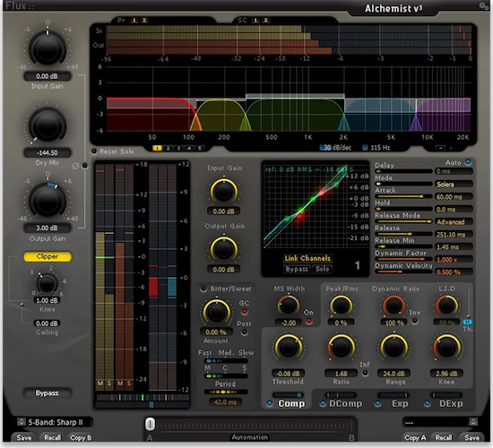Open the settings gear icon near Alchemist title

pos(482,5)
